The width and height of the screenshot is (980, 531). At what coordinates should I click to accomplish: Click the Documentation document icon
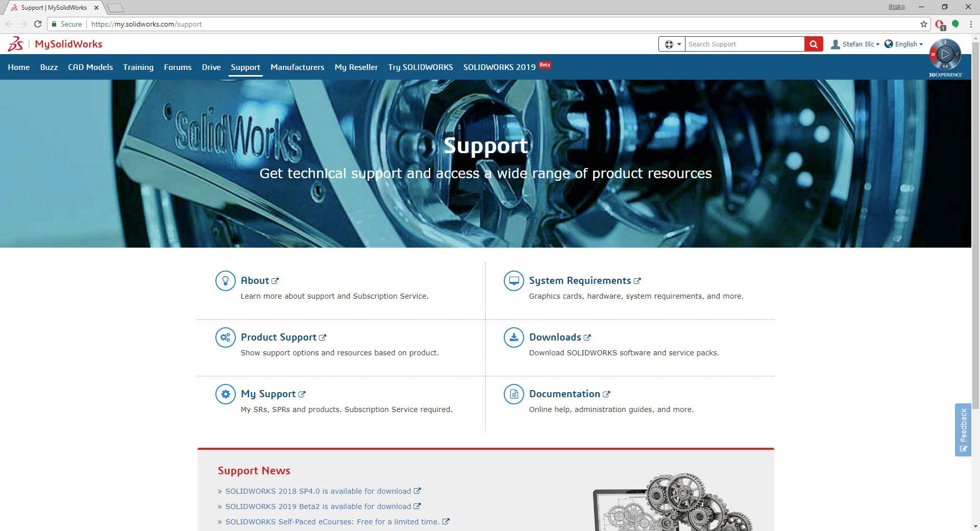(x=513, y=394)
